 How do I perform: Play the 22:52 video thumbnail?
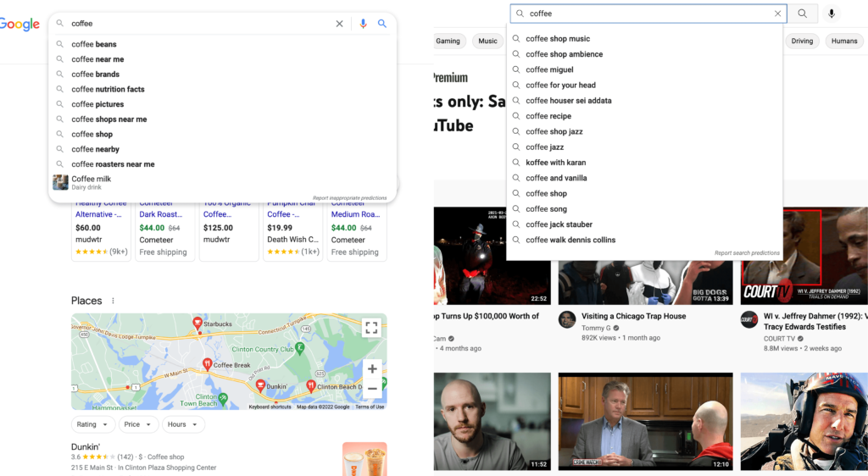pyautogui.click(x=492, y=256)
